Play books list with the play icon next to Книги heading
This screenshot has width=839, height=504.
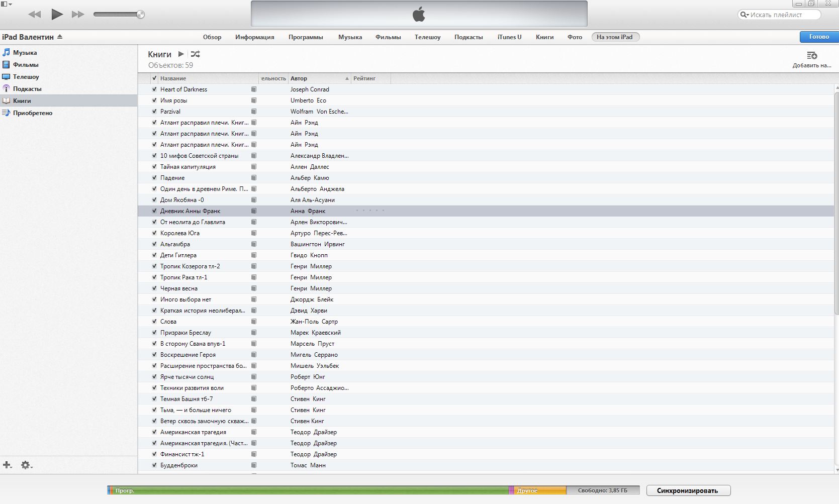point(181,54)
